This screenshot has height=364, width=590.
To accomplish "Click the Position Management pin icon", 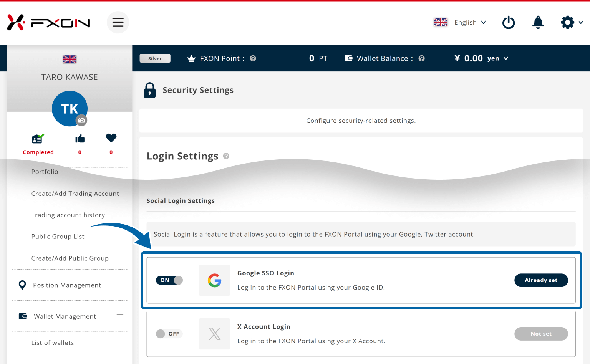I will [22, 285].
